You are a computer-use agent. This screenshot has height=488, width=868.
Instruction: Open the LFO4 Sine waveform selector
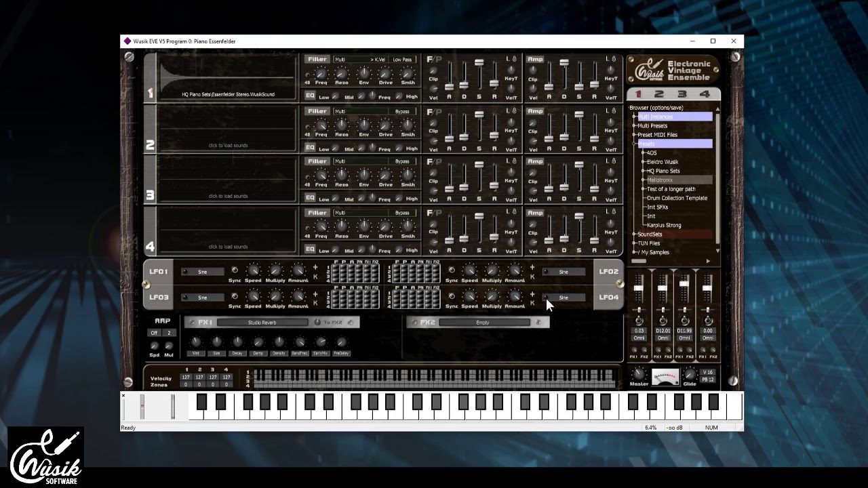click(x=564, y=298)
